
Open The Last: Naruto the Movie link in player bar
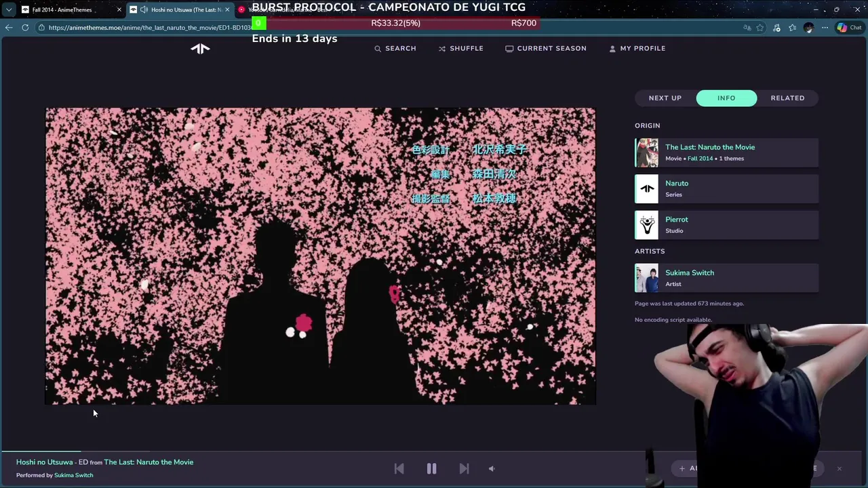point(149,462)
